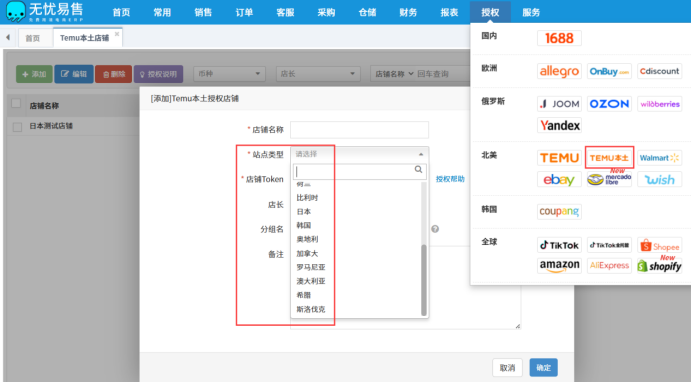The width and height of the screenshot is (692, 382).
Task: Open the Yandex platform logo
Action: click(x=559, y=125)
